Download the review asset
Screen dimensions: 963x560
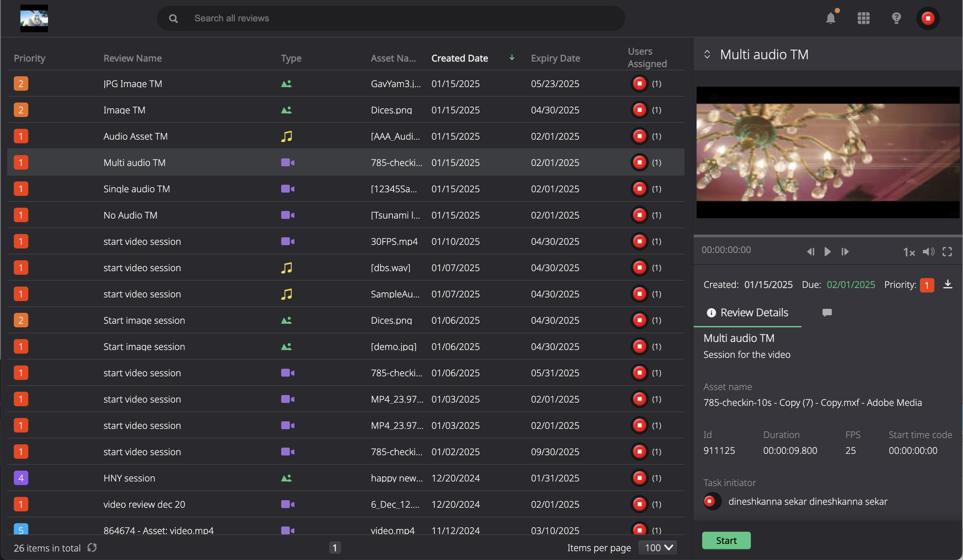coord(948,284)
